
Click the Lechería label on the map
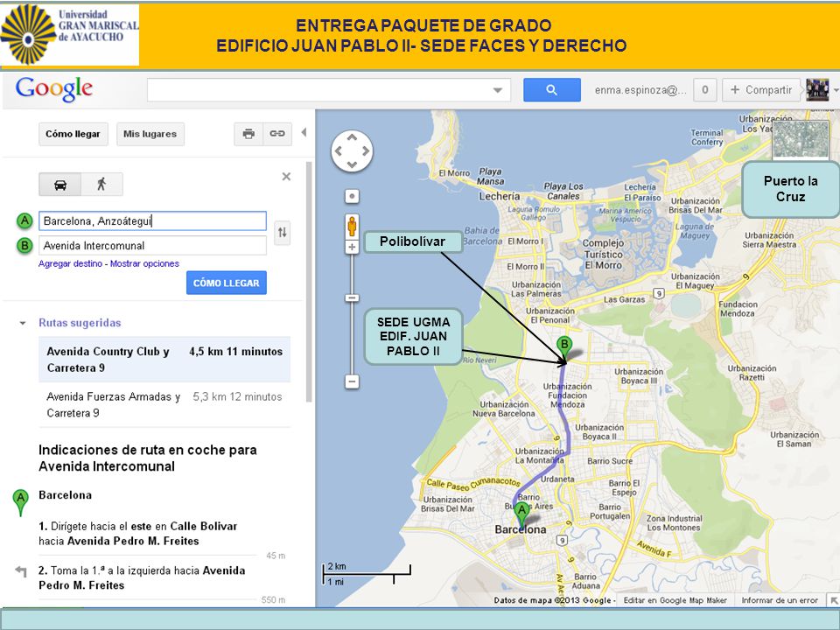[500, 196]
